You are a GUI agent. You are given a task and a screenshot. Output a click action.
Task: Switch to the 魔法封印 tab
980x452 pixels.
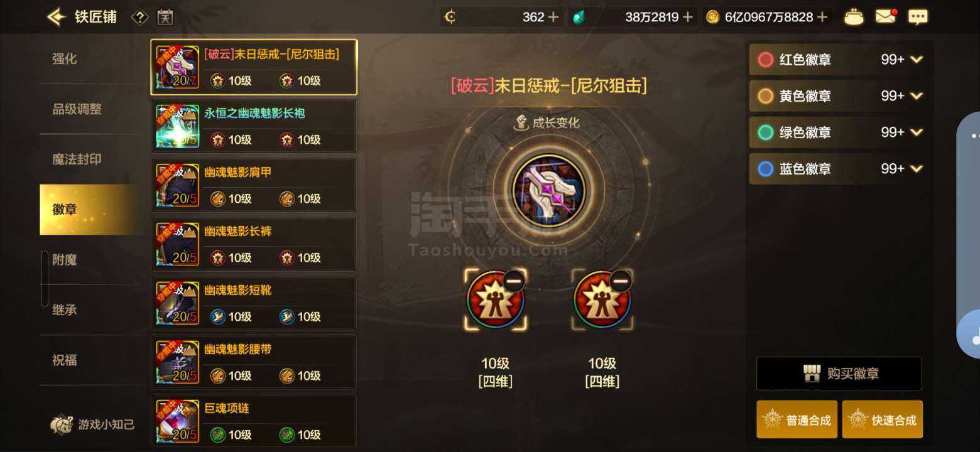click(77, 159)
